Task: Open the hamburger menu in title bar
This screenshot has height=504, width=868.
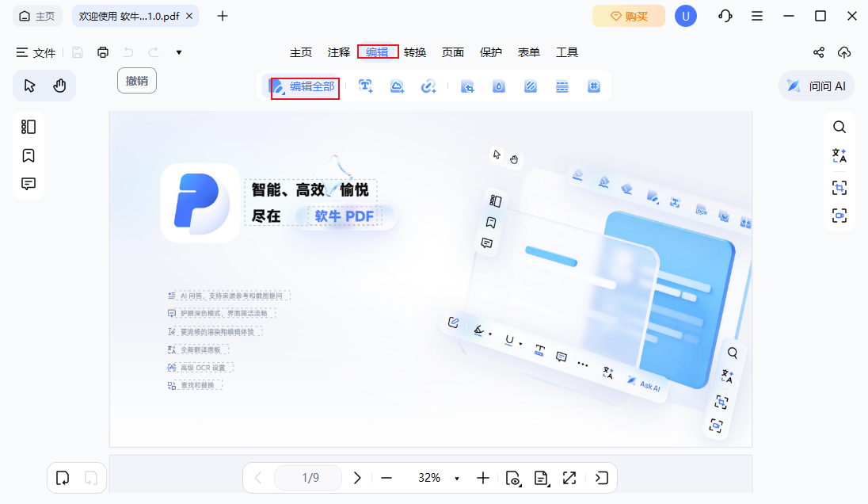Action: click(757, 16)
